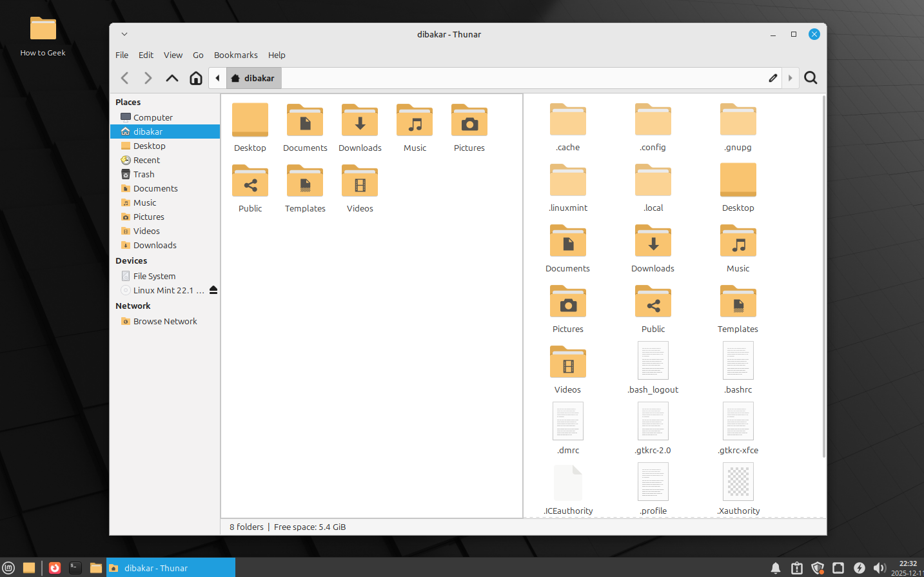Select the .cache hidden folder
924x577 pixels.
click(x=567, y=128)
